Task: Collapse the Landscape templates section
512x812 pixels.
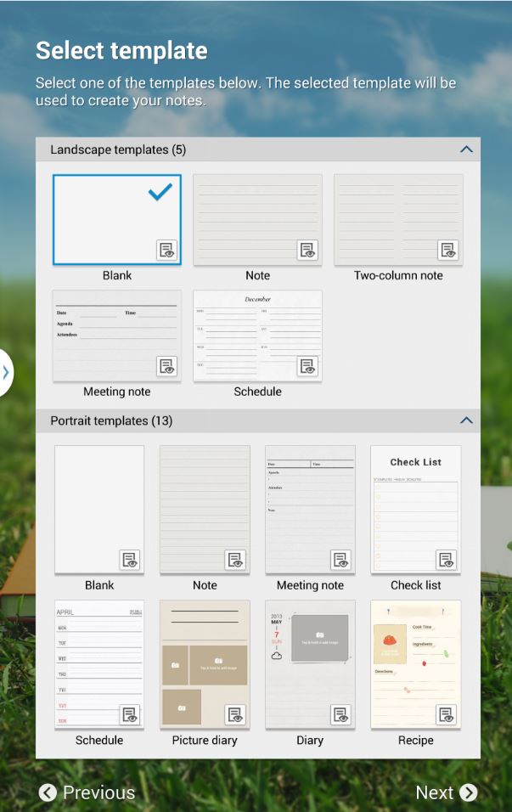Action: (466, 149)
